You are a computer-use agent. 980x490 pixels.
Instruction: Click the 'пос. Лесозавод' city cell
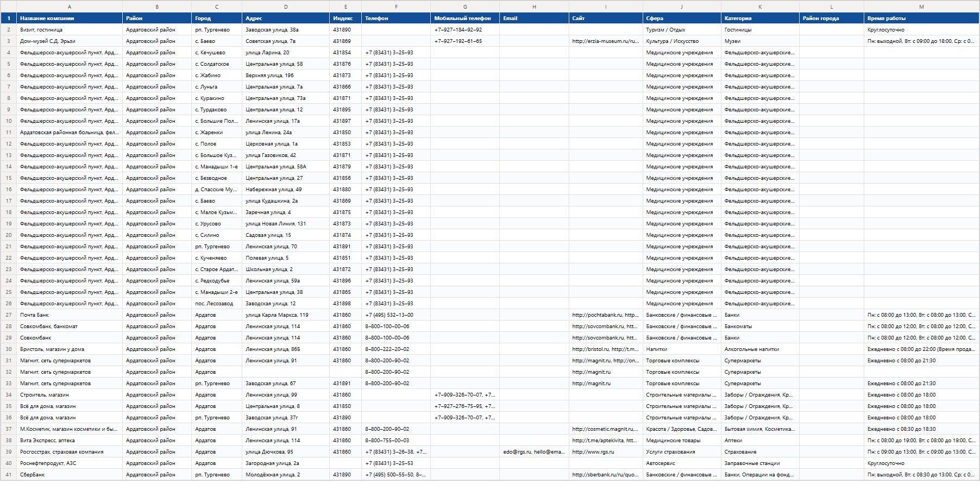(x=217, y=304)
